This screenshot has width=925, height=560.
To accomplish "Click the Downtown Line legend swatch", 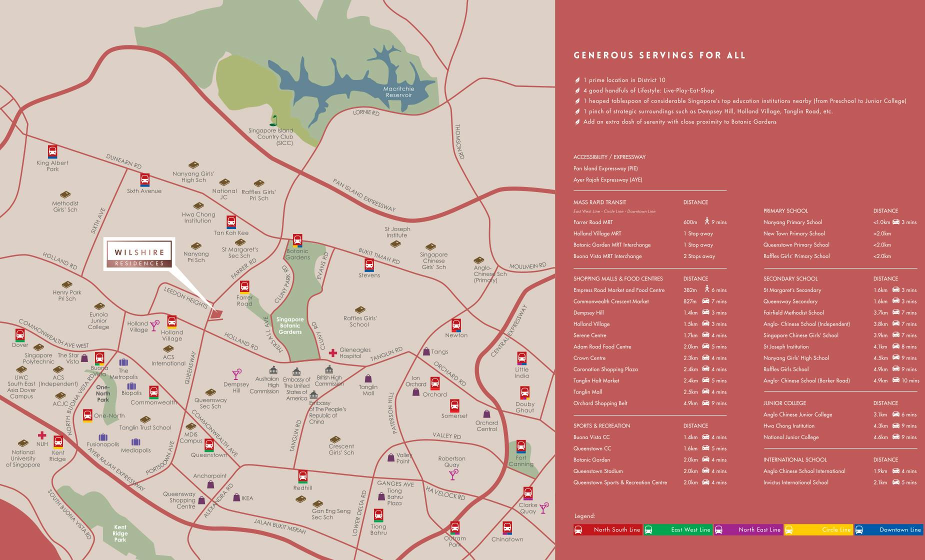I will [x=888, y=529].
